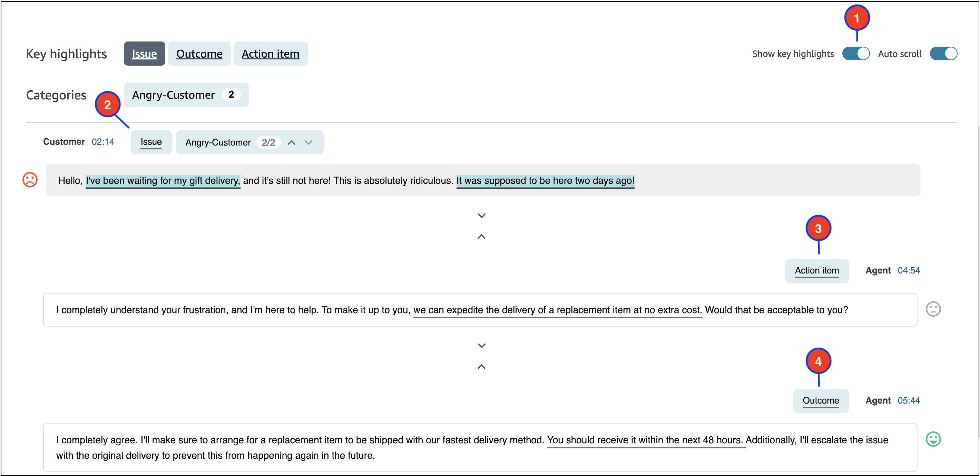The width and height of the screenshot is (980, 476).
Task: Click the Action item label above agent's reply
Action: click(817, 271)
